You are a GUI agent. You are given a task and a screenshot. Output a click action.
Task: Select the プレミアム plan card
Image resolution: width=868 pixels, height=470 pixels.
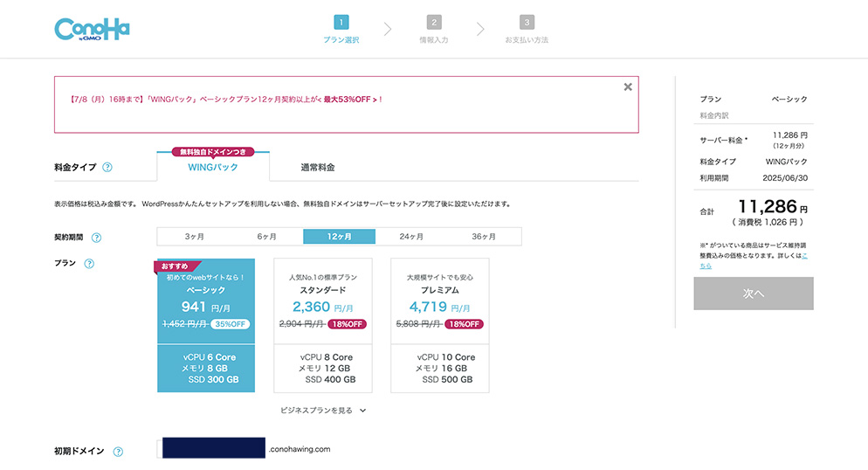point(440,326)
